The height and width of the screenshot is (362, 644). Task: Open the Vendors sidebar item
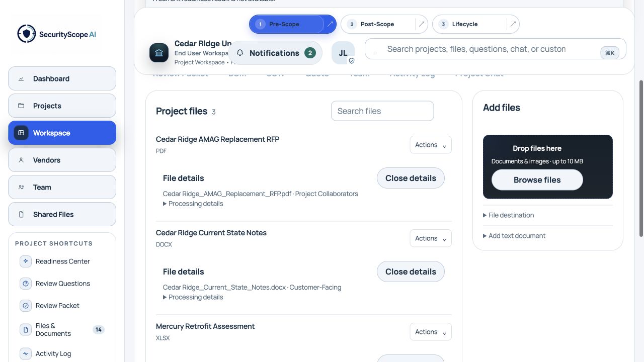tap(62, 160)
